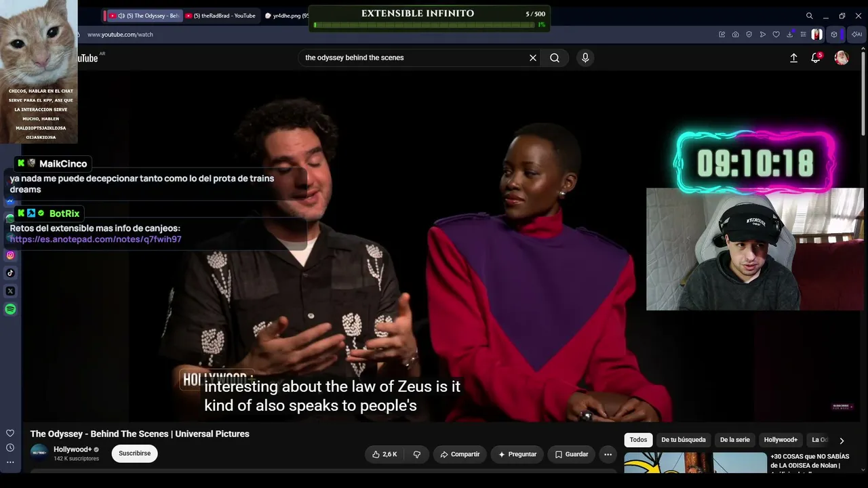Click the 5 / 500 goal counter

point(535,14)
